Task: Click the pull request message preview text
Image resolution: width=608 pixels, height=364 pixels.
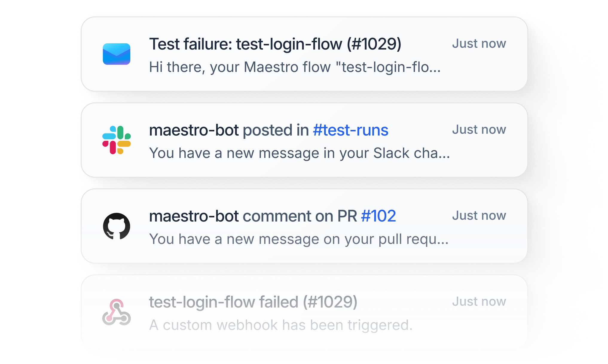Action: 298,239
